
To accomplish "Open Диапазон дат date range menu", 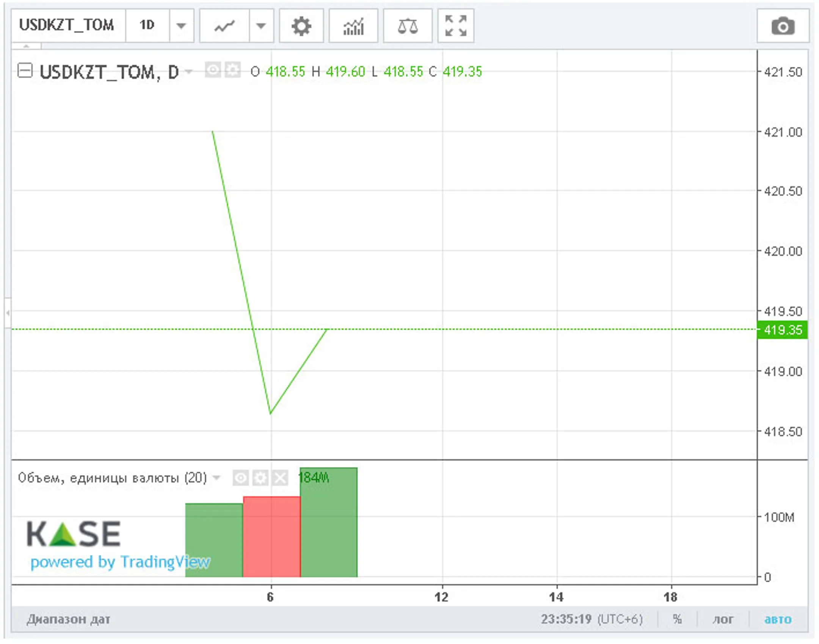I will (x=68, y=619).
